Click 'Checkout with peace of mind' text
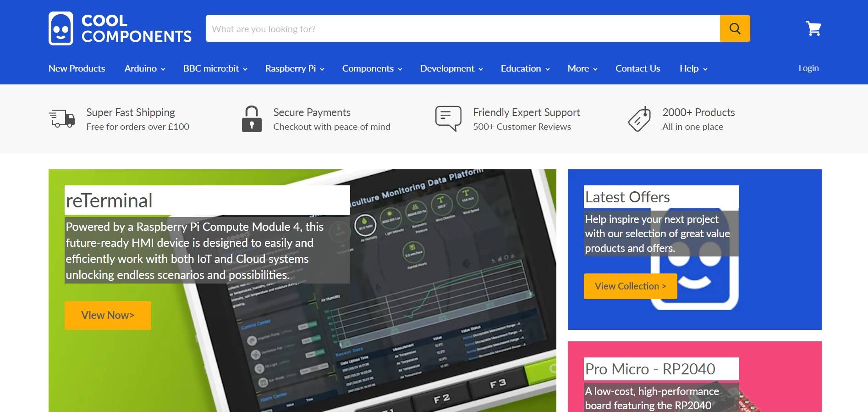Image resolution: width=868 pixels, height=412 pixels. click(x=332, y=127)
